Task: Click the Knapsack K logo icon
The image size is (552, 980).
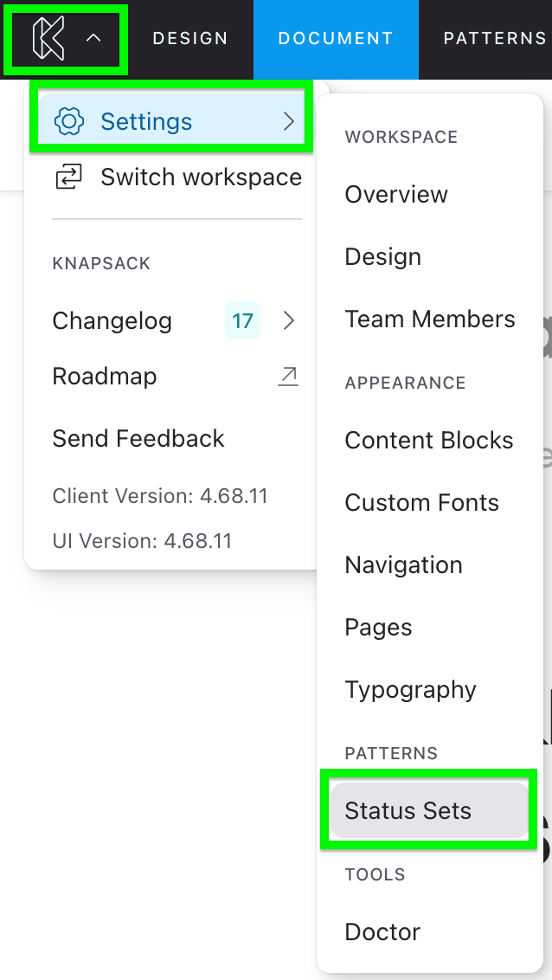Action: click(x=48, y=39)
